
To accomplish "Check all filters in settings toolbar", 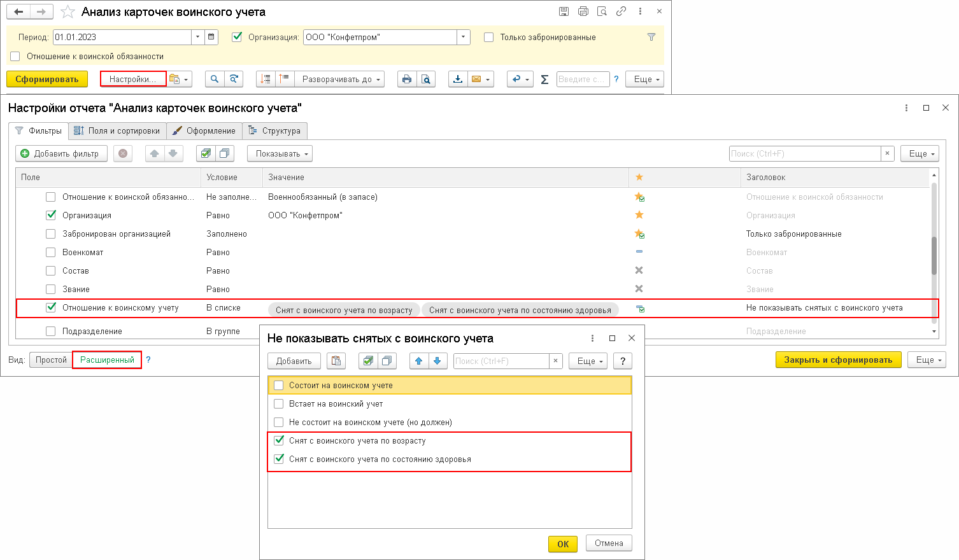I will point(206,153).
